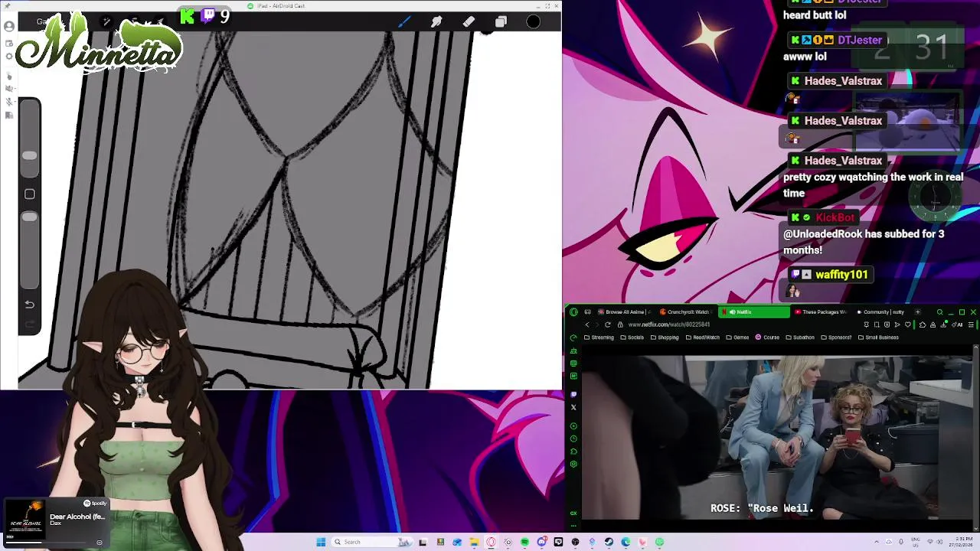Undo with the Procreate undo arrow
The width and height of the screenshot is (980, 551).
tap(29, 304)
